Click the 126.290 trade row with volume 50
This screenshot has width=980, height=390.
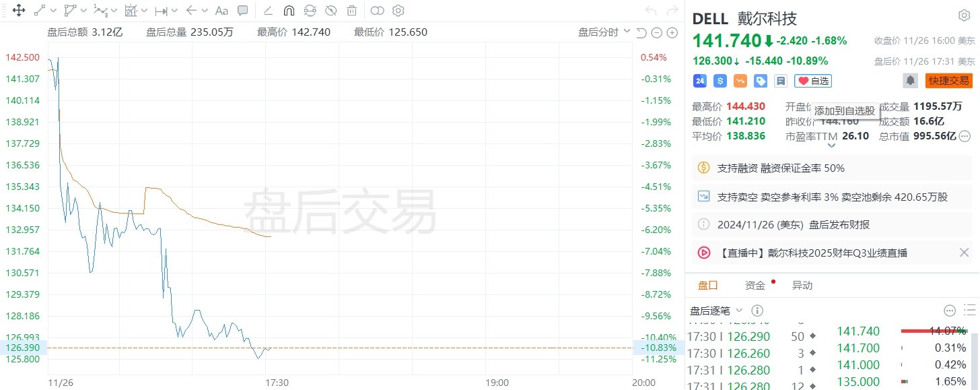[x=753, y=336]
